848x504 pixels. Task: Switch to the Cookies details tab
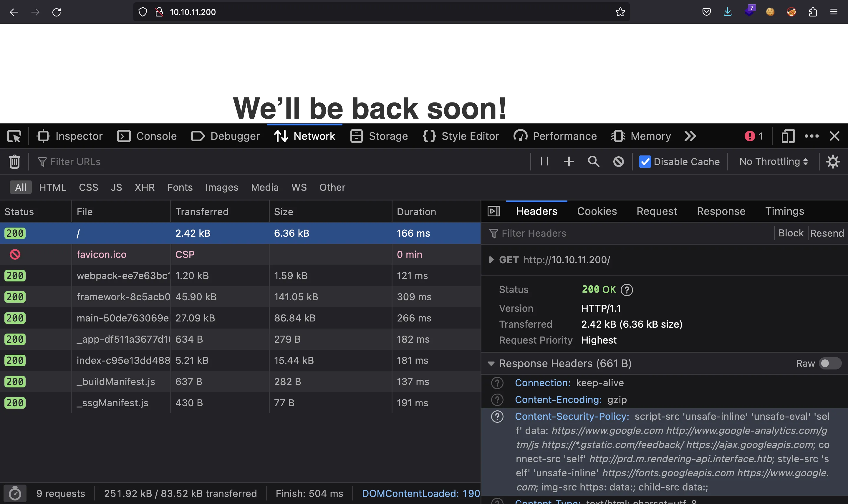(x=597, y=211)
